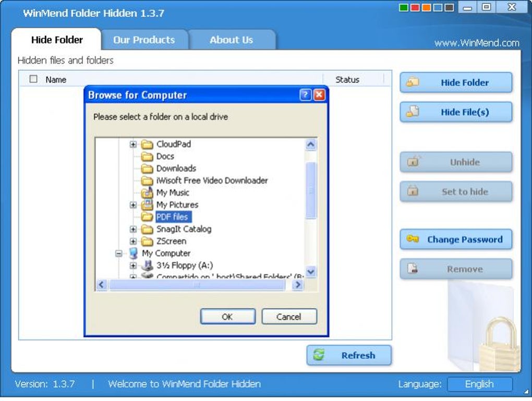Switch to the Hide Folder tab
This screenshot has height=401, width=532.
coord(57,40)
